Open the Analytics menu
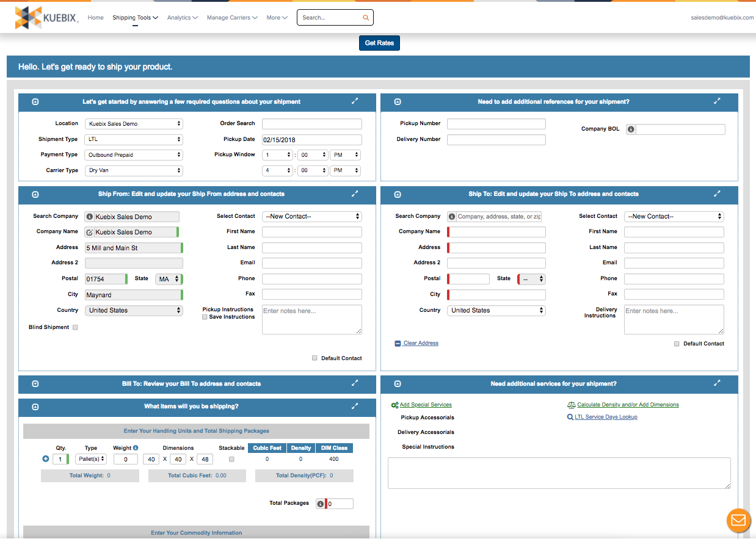 (x=182, y=17)
